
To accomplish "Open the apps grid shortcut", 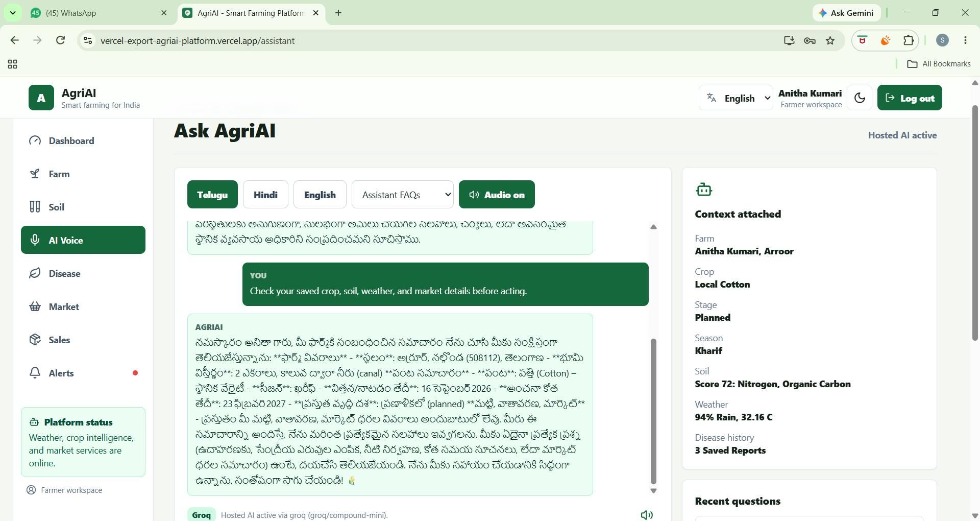I will click(x=13, y=64).
